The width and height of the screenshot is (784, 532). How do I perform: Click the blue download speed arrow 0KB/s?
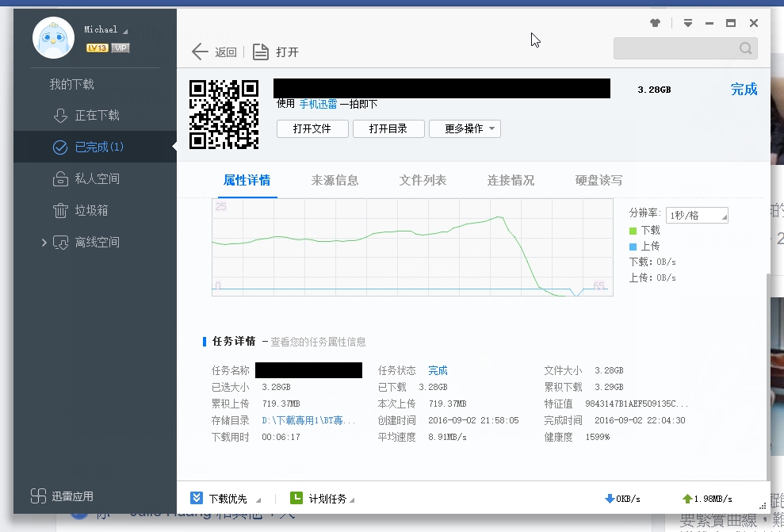[610, 499]
